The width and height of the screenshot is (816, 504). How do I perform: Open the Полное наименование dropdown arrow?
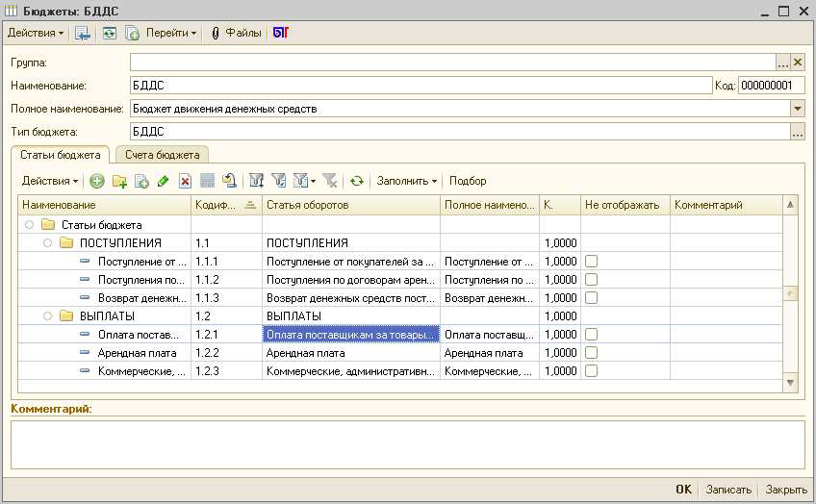pos(797,109)
